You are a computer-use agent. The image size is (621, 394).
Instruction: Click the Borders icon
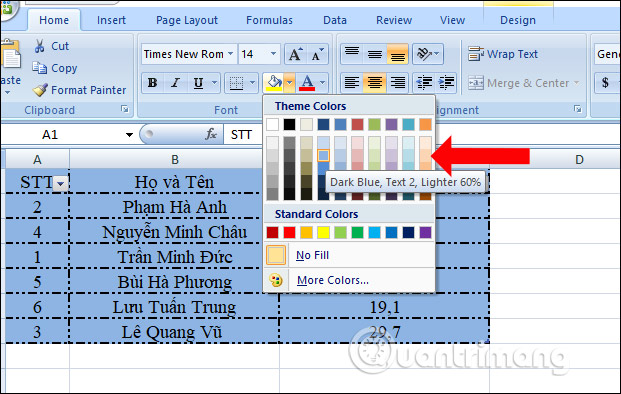point(236,83)
